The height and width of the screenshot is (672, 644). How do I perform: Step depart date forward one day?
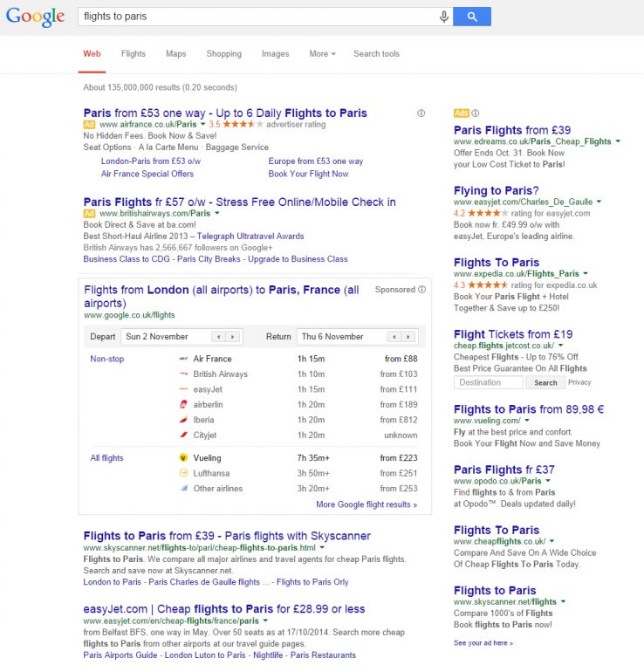click(x=233, y=337)
